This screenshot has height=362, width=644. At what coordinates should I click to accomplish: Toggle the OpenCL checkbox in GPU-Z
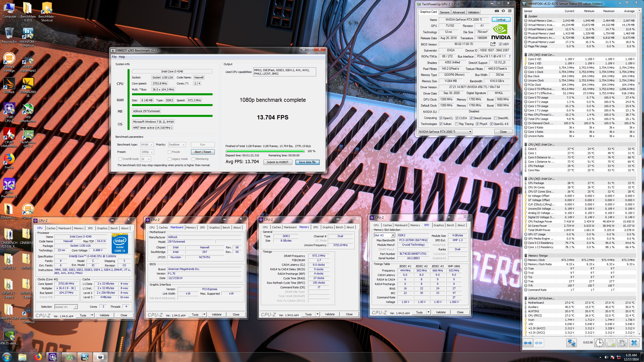(441, 118)
